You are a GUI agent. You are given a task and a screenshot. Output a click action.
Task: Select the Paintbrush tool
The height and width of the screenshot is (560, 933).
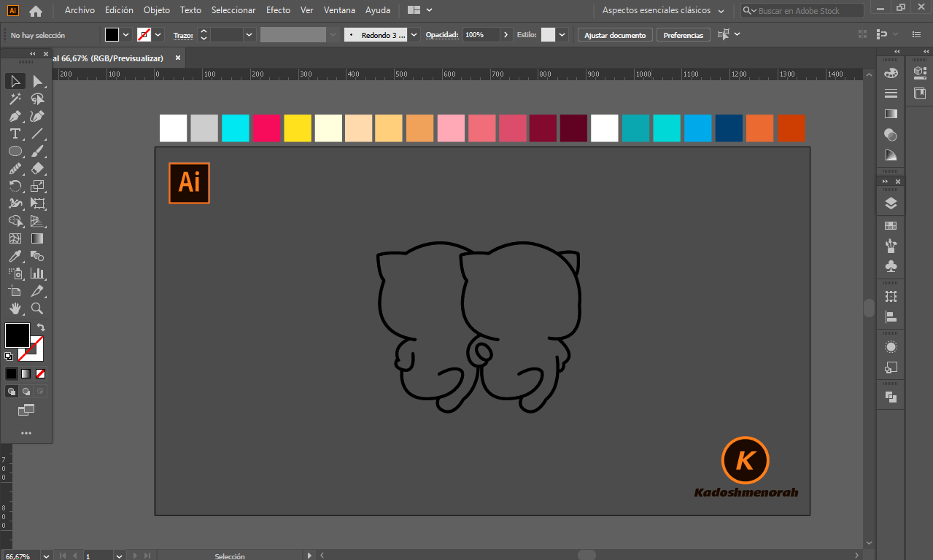click(x=37, y=151)
